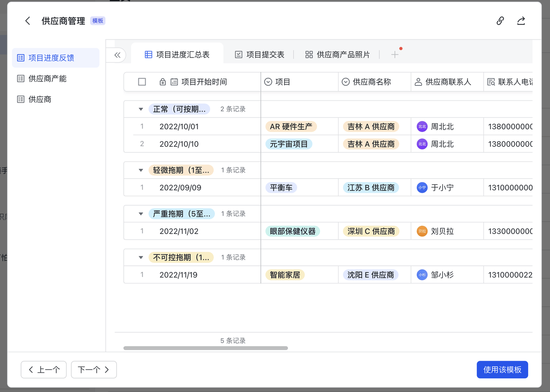Click the AR 硬件生产 project tag
Screen dimensions: 550x392
pos(291,127)
